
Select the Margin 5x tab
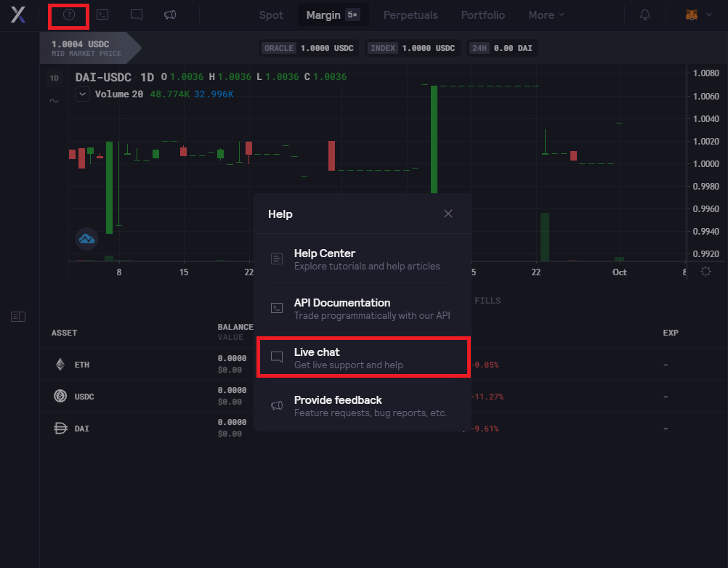(x=333, y=15)
